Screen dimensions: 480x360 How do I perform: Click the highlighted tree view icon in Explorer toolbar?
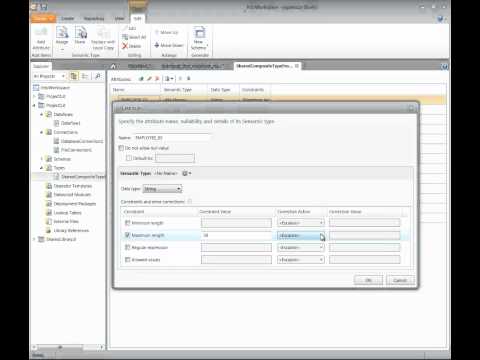[x=73, y=76]
